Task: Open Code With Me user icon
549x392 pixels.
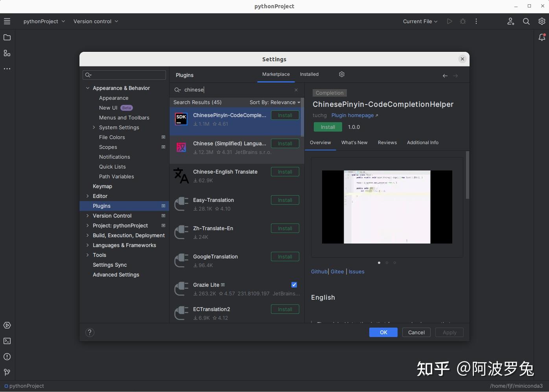Action: click(x=510, y=21)
